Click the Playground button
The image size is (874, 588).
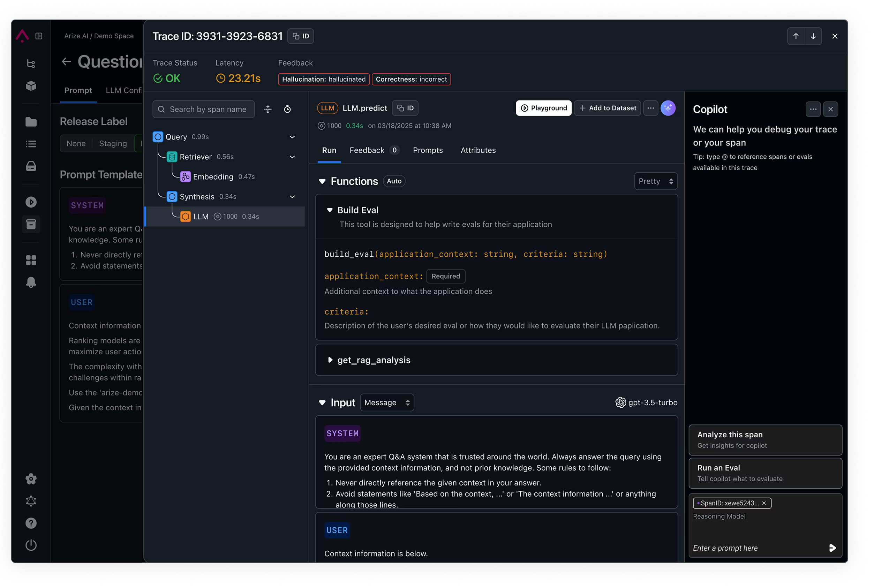[543, 108]
